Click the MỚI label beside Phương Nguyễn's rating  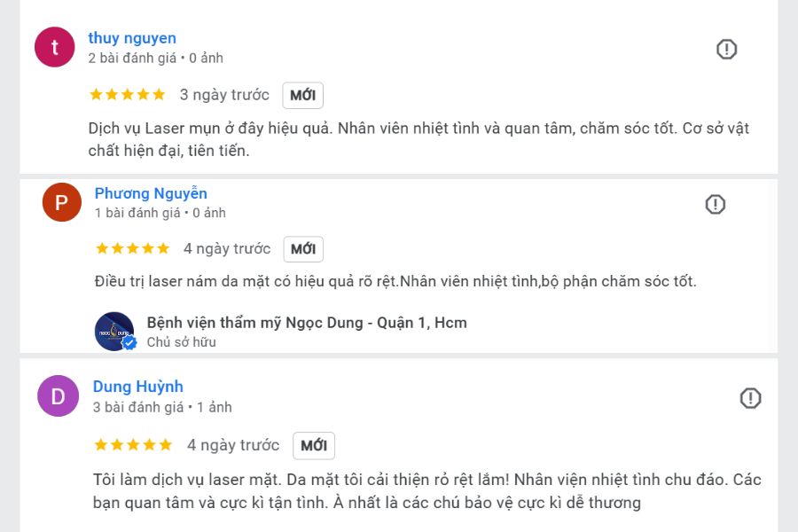coord(302,249)
